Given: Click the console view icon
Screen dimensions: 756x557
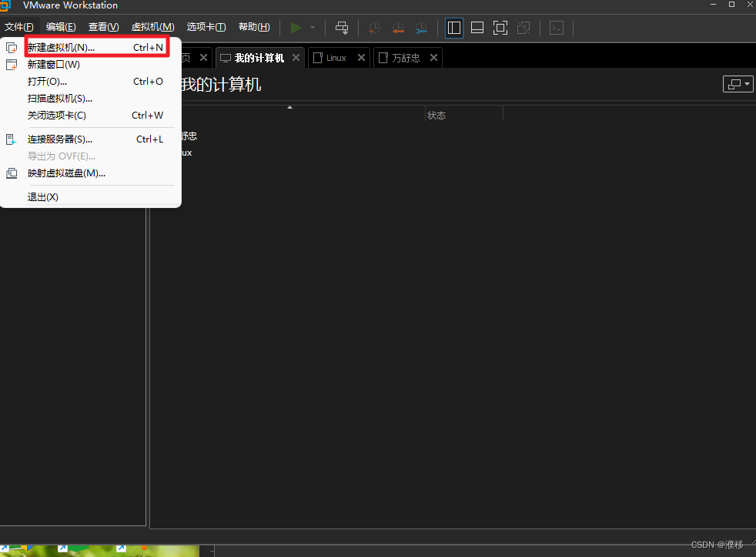Looking at the screenshot, I should [x=557, y=28].
